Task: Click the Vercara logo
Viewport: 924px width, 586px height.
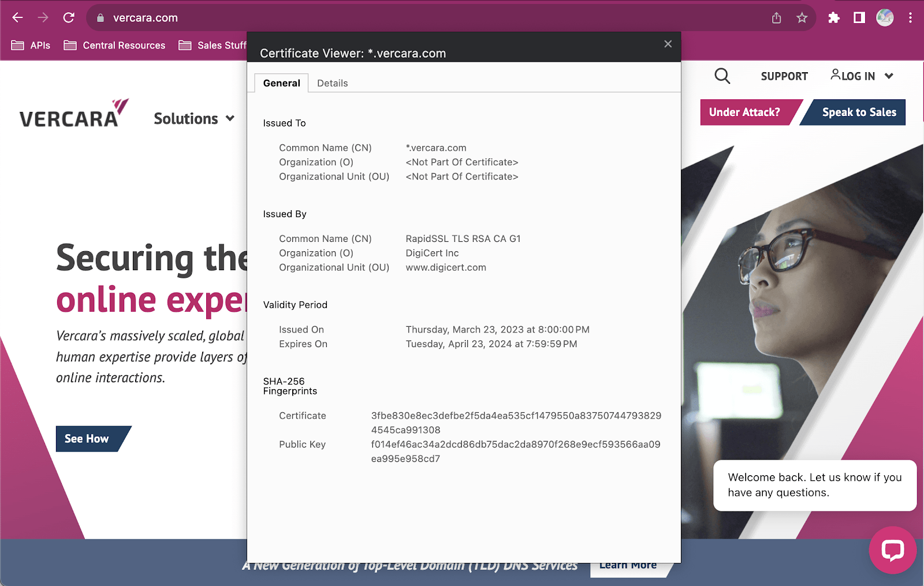Action: click(x=74, y=113)
